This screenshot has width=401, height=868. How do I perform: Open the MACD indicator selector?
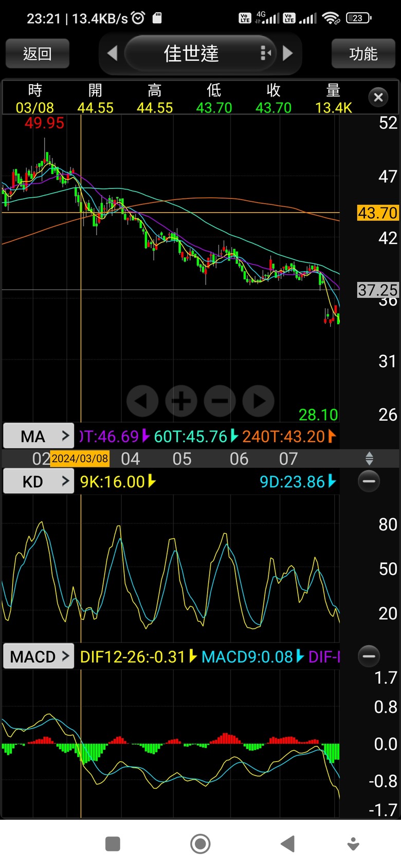pyautogui.click(x=39, y=656)
